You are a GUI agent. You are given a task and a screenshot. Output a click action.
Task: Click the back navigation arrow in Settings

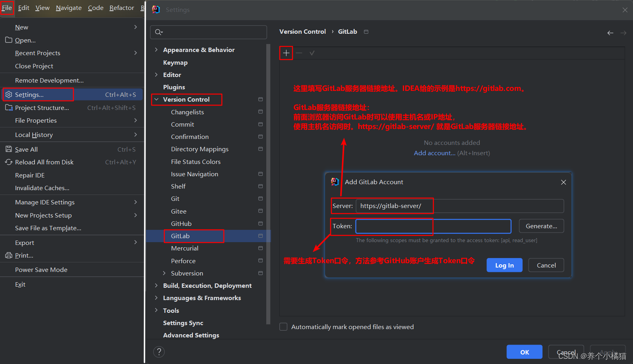610,33
